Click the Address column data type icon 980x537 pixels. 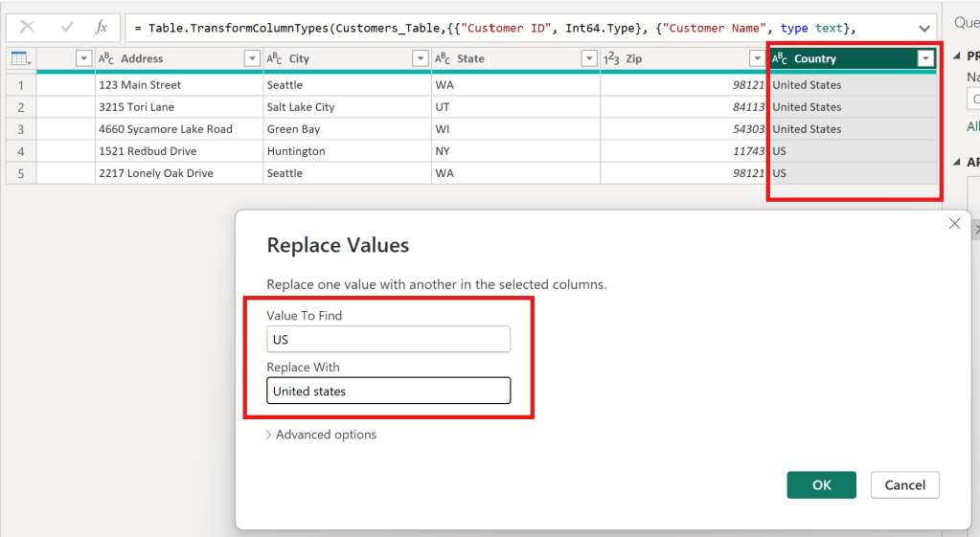pos(107,58)
